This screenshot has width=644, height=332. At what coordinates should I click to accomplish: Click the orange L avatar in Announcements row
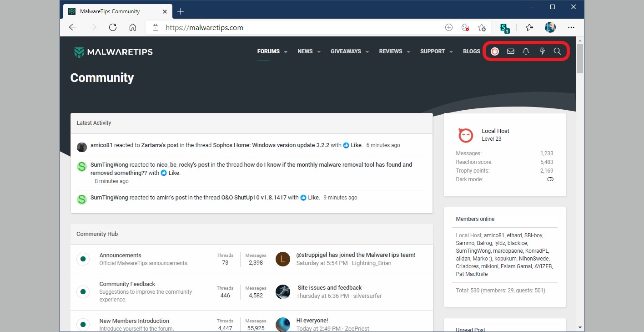pyautogui.click(x=283, y=259)
